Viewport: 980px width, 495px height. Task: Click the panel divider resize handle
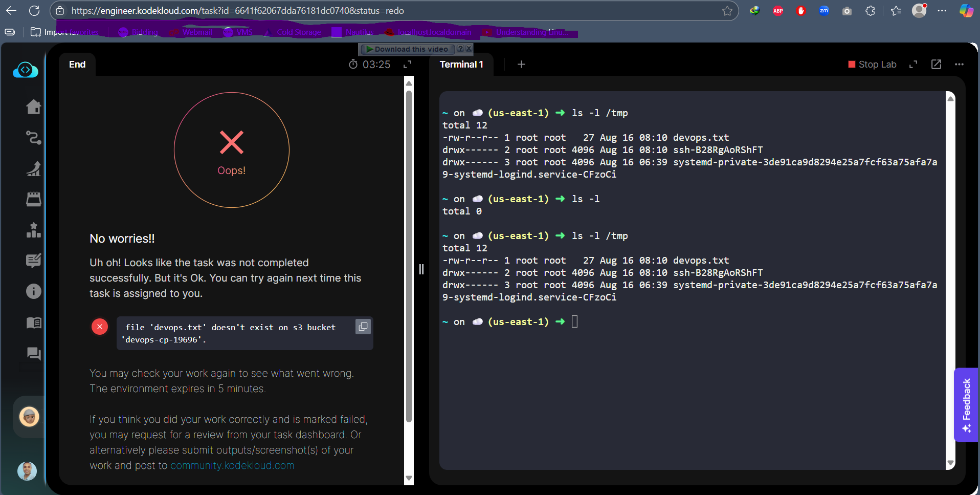tap(421, 269)
